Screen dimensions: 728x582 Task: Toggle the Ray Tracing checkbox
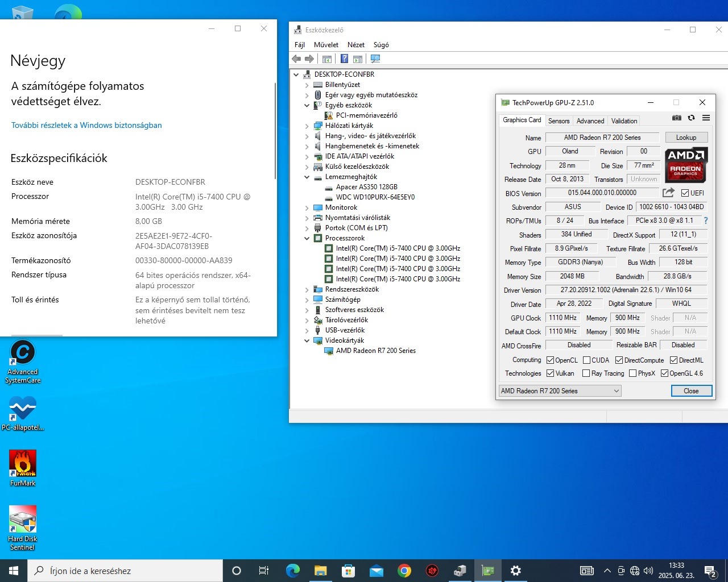pos(586,373)
